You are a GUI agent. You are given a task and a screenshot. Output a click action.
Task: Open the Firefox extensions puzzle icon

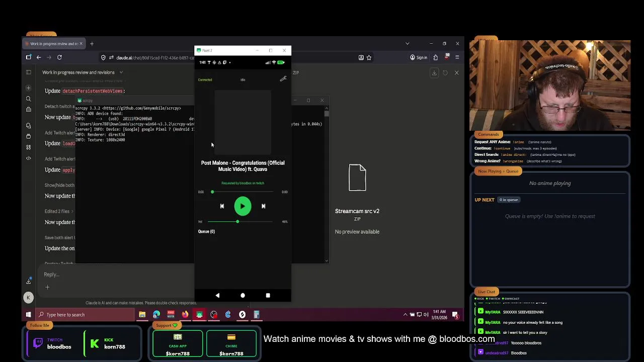tap(435, 57)
